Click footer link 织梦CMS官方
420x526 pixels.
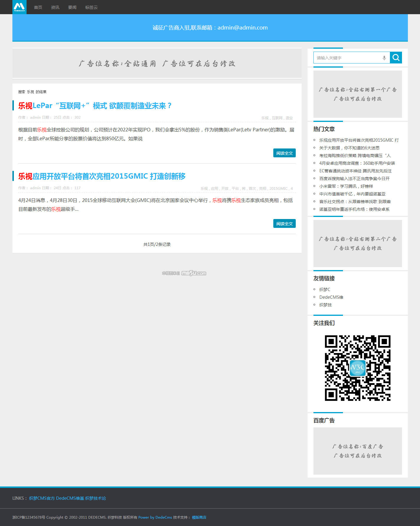tap(42, 498)
